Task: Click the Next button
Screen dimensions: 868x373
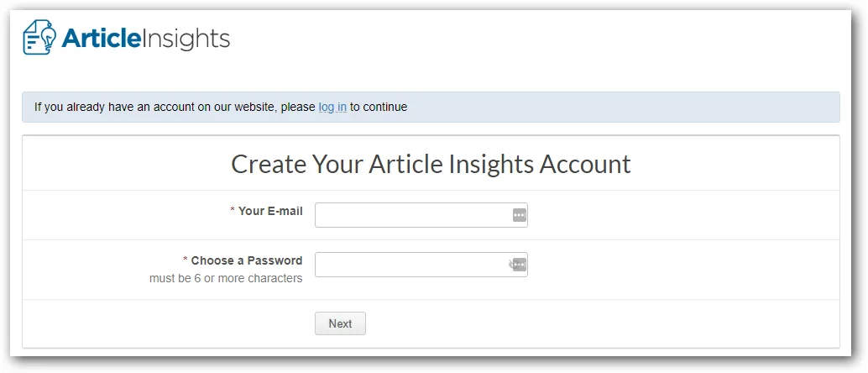Action: (x=340, y=323)
